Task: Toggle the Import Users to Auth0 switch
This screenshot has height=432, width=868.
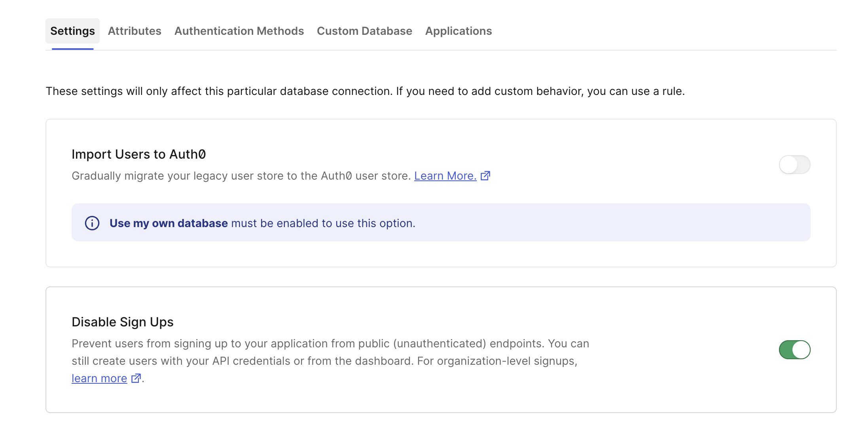Action: (794, 165)
